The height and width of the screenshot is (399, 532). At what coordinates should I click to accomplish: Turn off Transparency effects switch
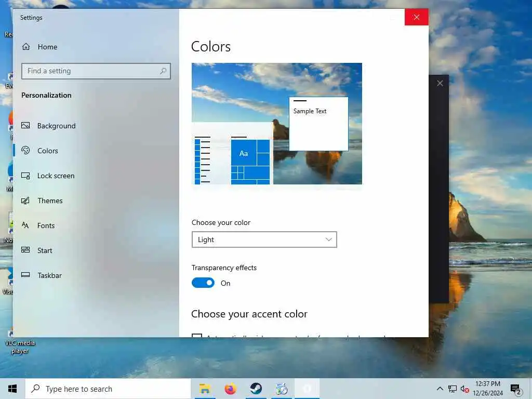(x=203, y=283)
